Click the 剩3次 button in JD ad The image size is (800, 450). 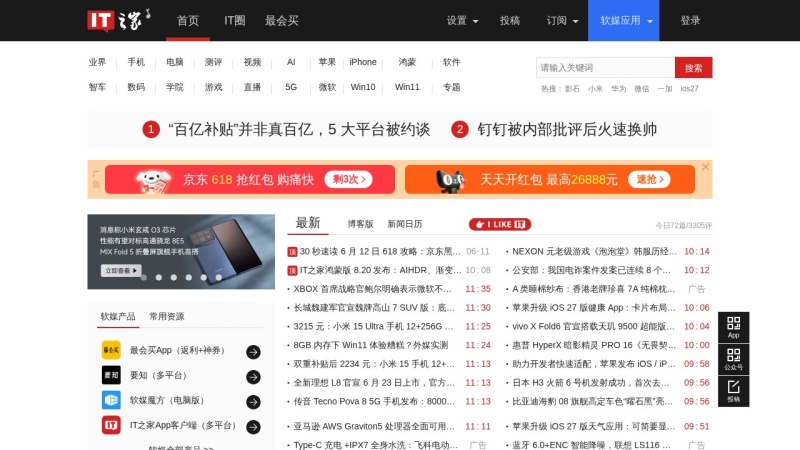point(348,180)
